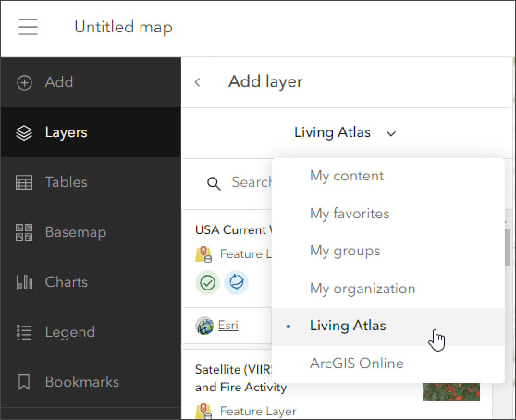Choose My content from source list

click(x=388, y=176)
